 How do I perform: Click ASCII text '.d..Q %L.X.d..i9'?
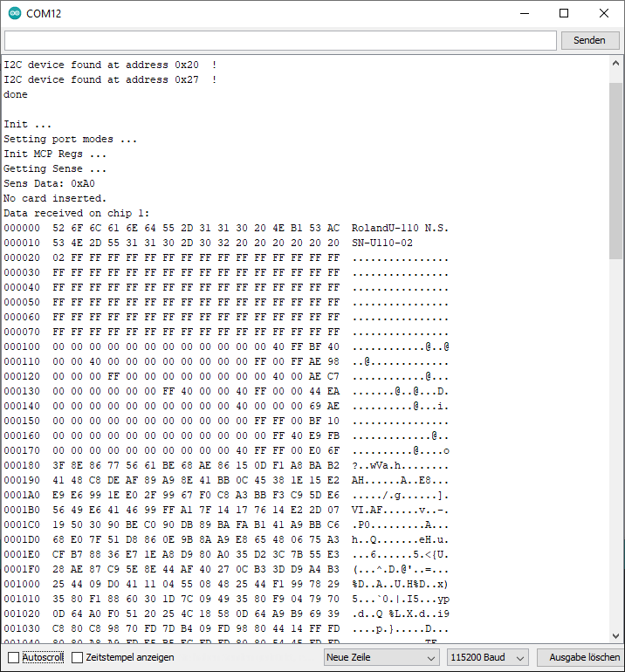400,614
